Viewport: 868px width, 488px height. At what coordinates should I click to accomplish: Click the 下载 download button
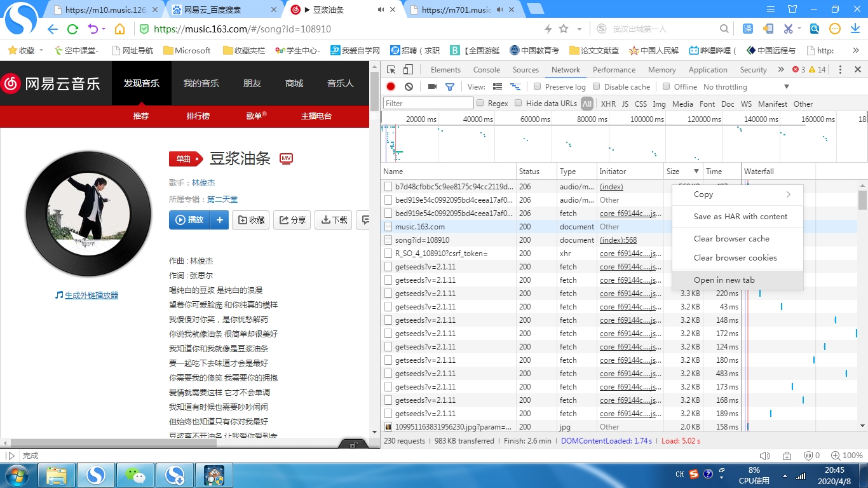tap(334, 220)
